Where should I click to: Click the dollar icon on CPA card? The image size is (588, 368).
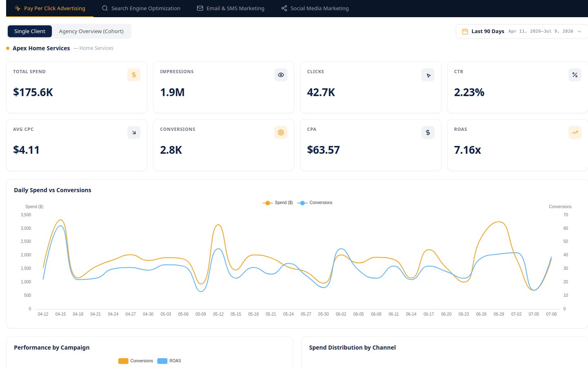pos(428,132)
